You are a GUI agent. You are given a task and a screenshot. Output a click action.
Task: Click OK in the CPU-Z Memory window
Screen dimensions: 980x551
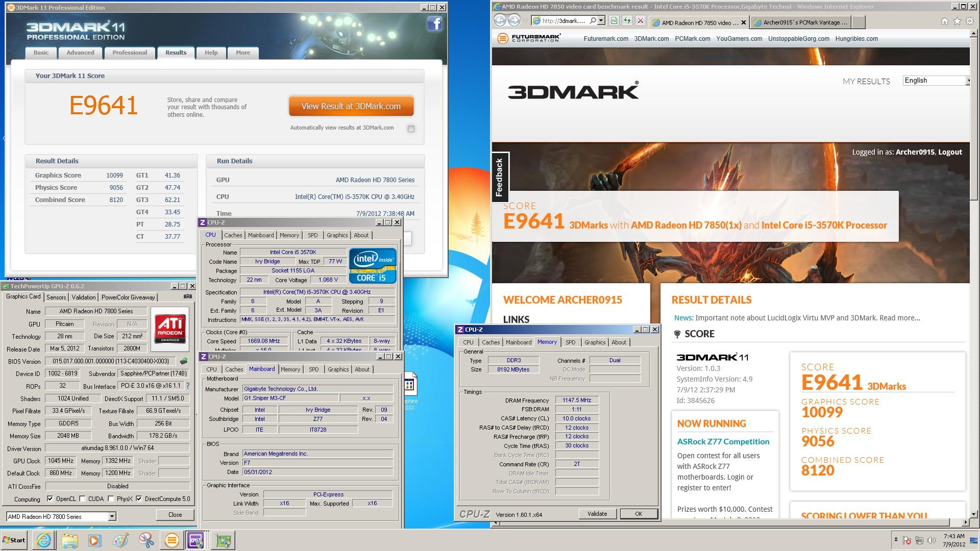[x=639, y=514]
